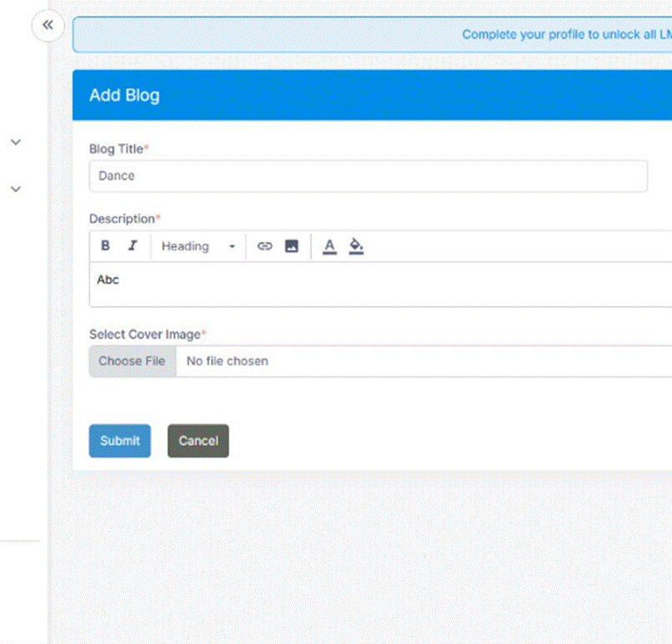This screenshot has width=672, height=644.
Task: Open the Heading style dropdown
Action: (198, 246)
